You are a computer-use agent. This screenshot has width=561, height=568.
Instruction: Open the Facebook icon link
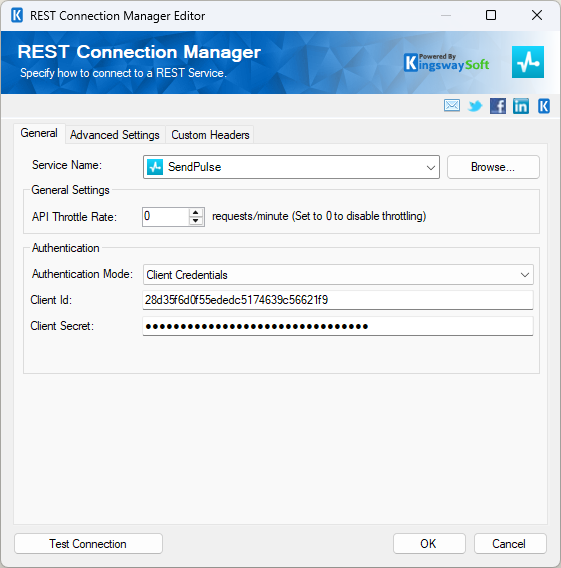pos(498,106)
